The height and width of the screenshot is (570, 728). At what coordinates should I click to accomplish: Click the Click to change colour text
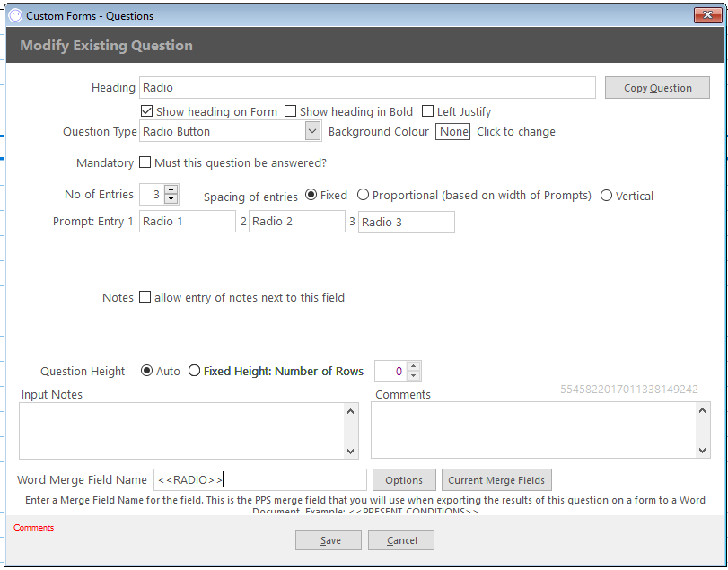tap(516, 132)
